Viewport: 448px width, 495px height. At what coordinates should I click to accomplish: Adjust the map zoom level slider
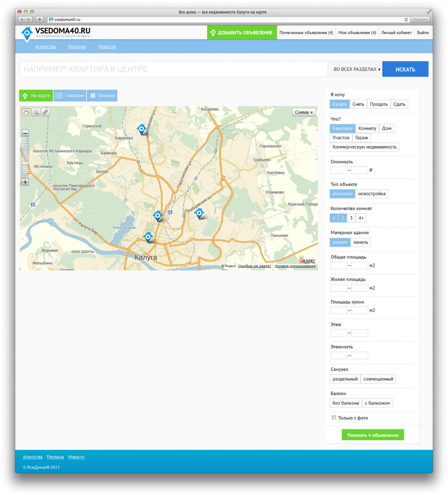[x=25, y=163]
